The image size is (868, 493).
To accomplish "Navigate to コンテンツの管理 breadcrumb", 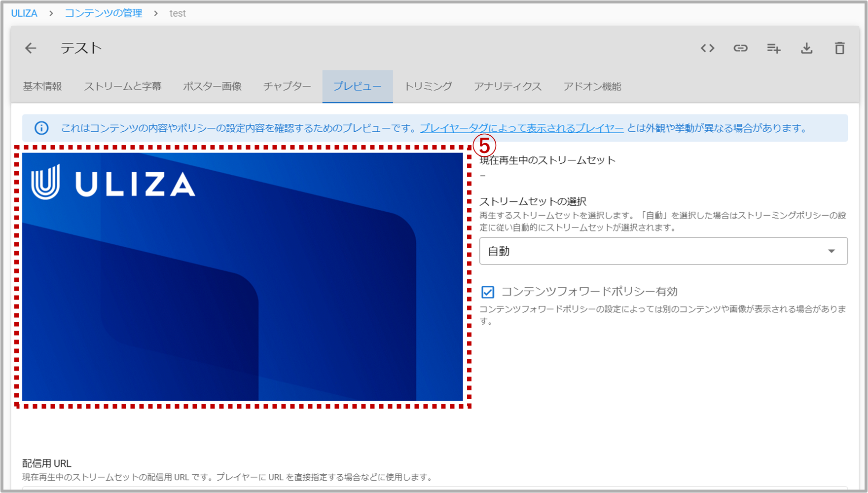I will pyautogui.click(x=104, y=13).
